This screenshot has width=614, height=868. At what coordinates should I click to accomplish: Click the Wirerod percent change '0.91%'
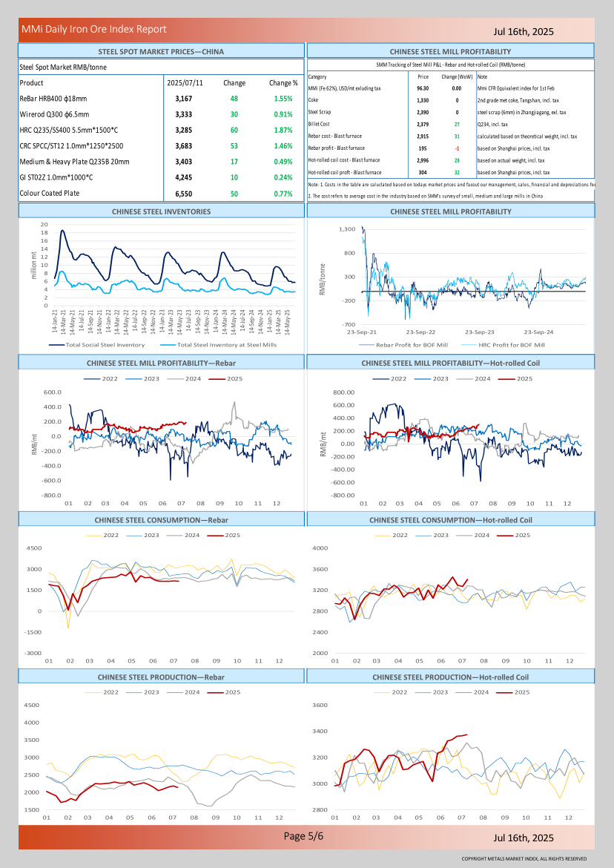click(283, 114)
